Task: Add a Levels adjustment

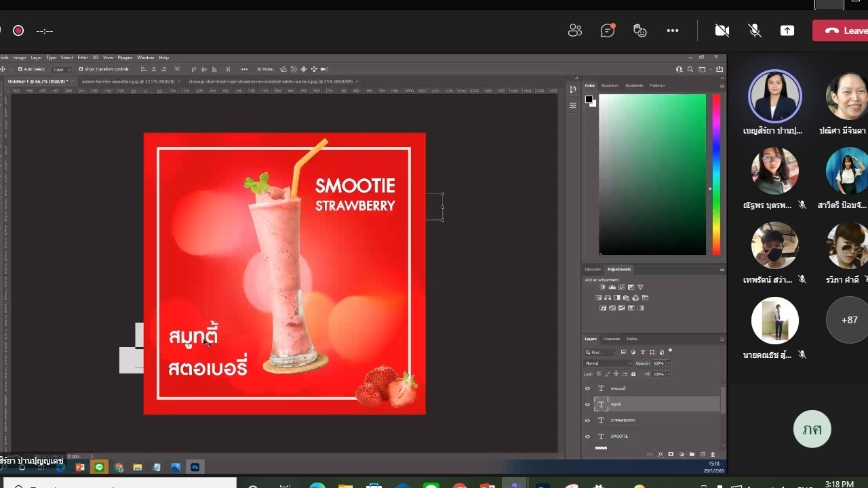Action: click(612, 287)
